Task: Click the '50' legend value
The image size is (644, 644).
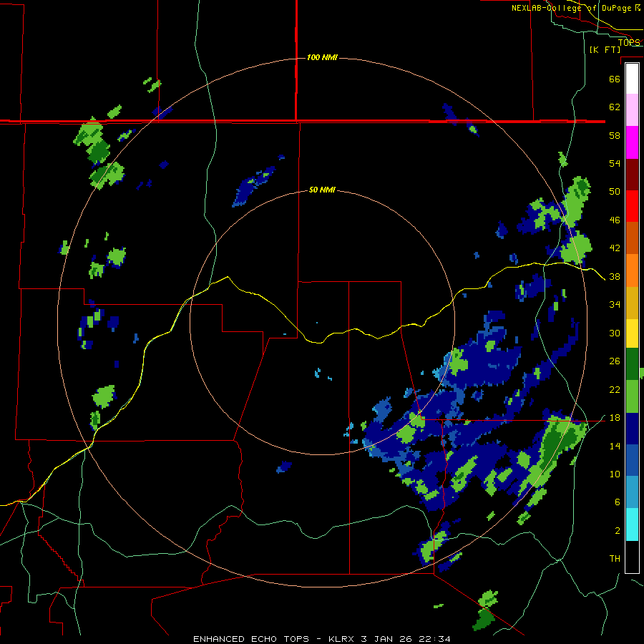Action: pos(615,192)
